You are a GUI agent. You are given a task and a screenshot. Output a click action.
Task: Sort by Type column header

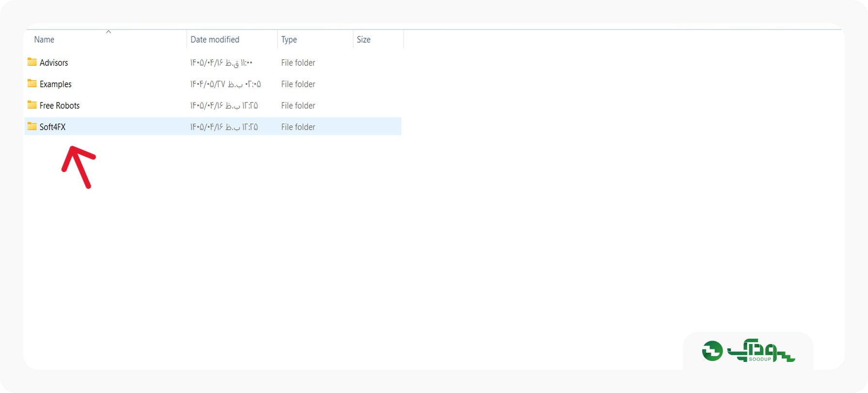coord(289,40)
